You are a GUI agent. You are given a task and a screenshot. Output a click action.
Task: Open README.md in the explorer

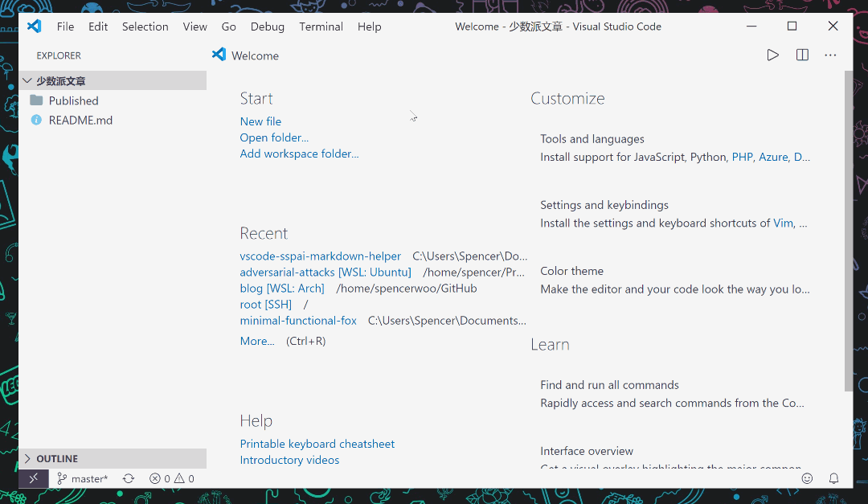coord(113,121)
